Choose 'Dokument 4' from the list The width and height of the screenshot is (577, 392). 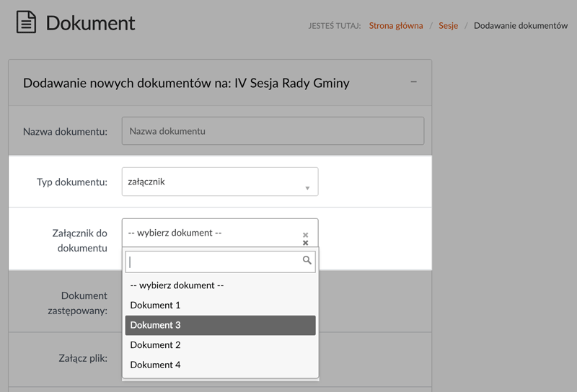(220, 365)
